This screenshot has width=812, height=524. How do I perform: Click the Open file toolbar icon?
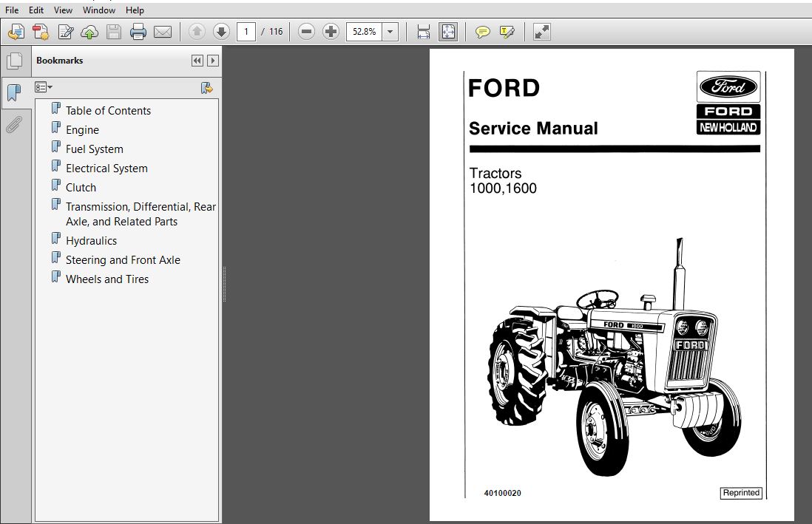[16, 32]
